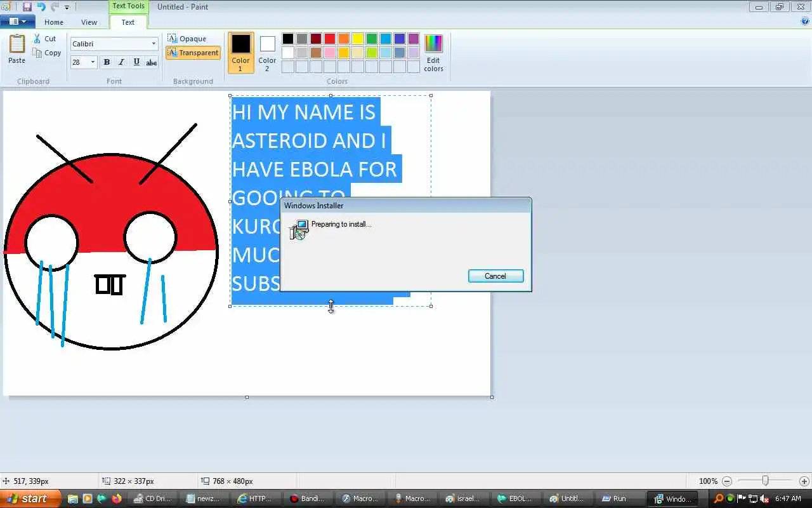812x508 pixels.
Task: Pick the black palette swatch
Action: (x=288, y=39)
